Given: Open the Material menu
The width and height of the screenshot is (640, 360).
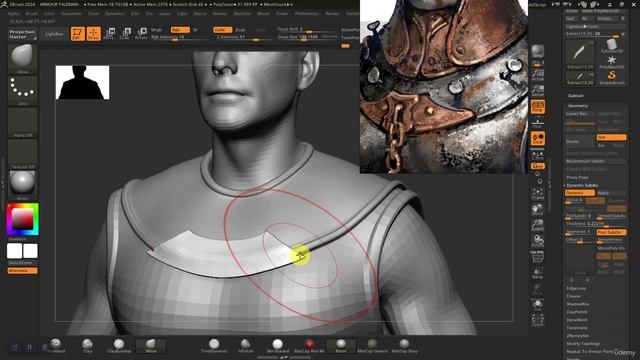Looking at the screenshot, I should click(242, 13).
